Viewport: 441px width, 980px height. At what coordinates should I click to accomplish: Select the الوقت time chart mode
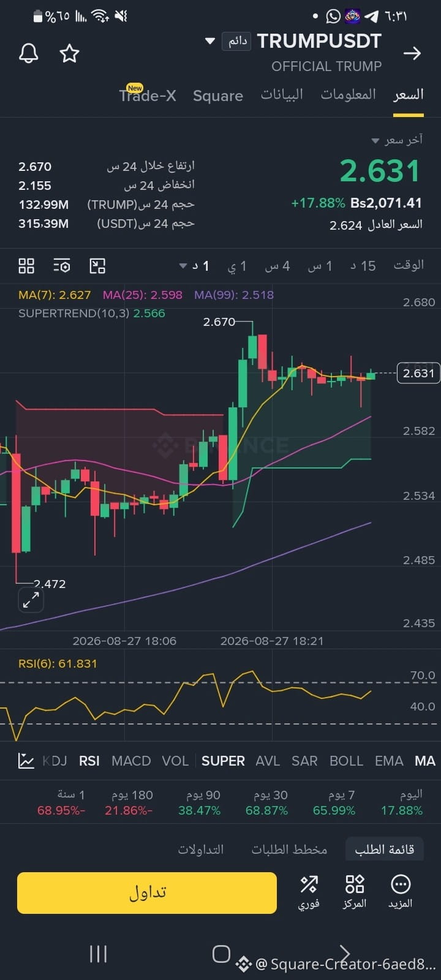click(409, 265)
